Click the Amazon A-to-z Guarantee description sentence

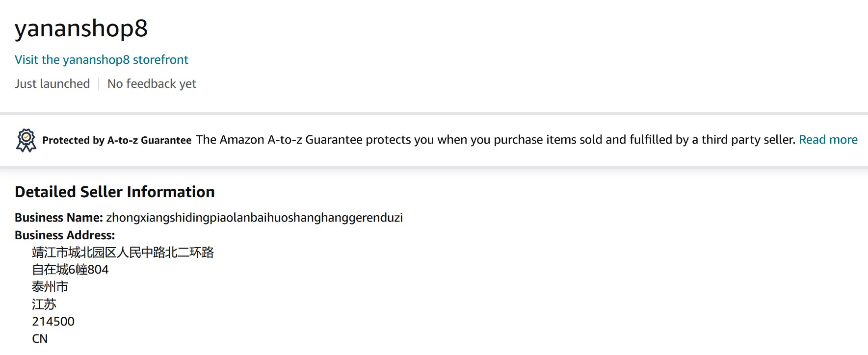(495, 140)
